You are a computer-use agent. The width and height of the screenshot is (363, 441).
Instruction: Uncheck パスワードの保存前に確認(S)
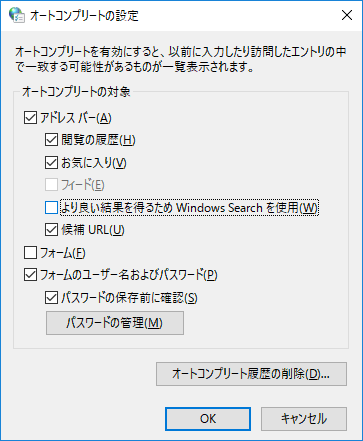[x=51, y=298]
